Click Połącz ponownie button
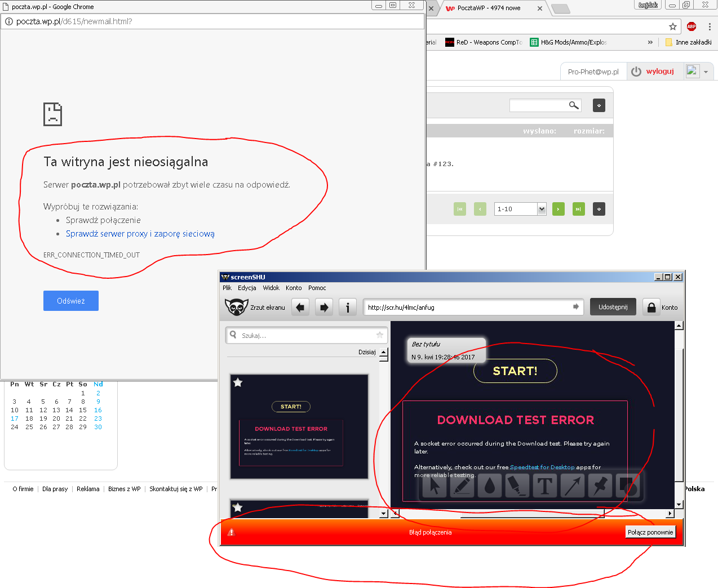Image resolution: width=718 pixels, height=588 pixels. click(x=650, y=532)
